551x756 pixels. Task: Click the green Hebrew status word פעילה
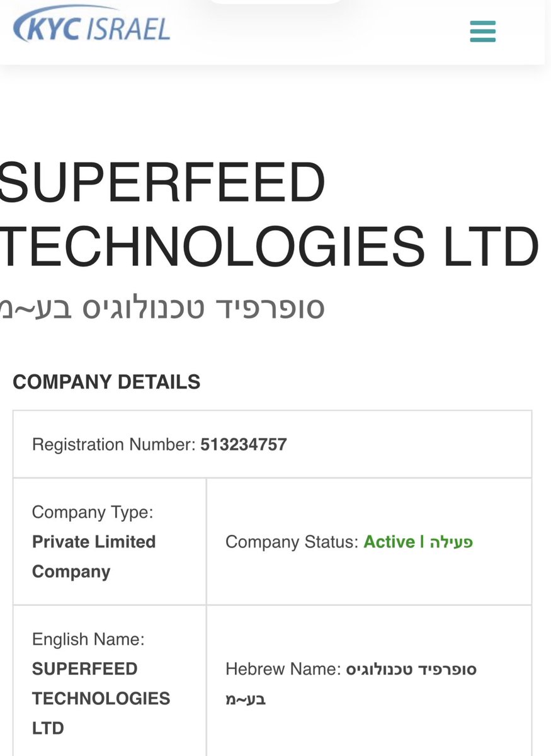[x=452, y=542]
